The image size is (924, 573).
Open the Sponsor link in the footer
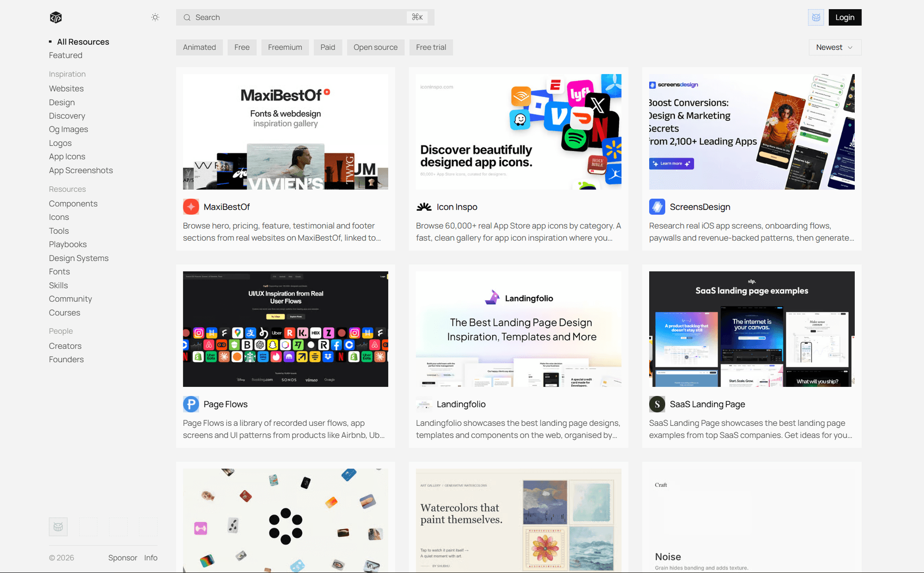(x=123, y=558)
